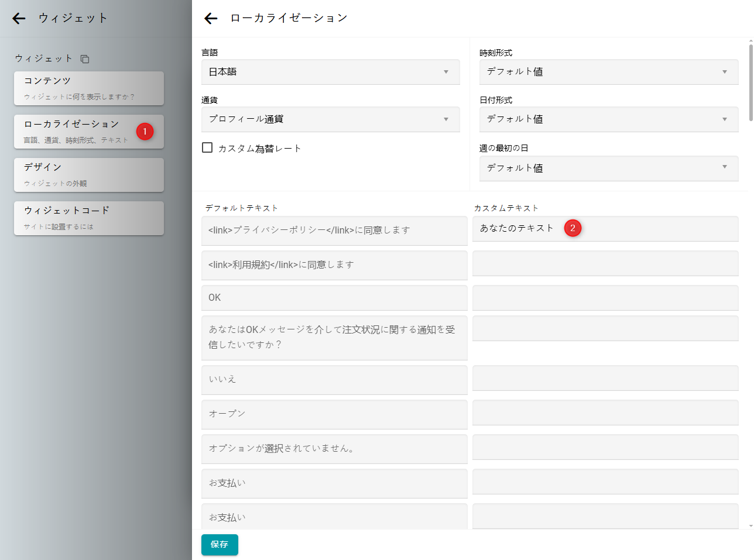This screenshot has width=754, height=560.
Task: Open 週の最初の日 dropdown
Action: pos(608,168)
